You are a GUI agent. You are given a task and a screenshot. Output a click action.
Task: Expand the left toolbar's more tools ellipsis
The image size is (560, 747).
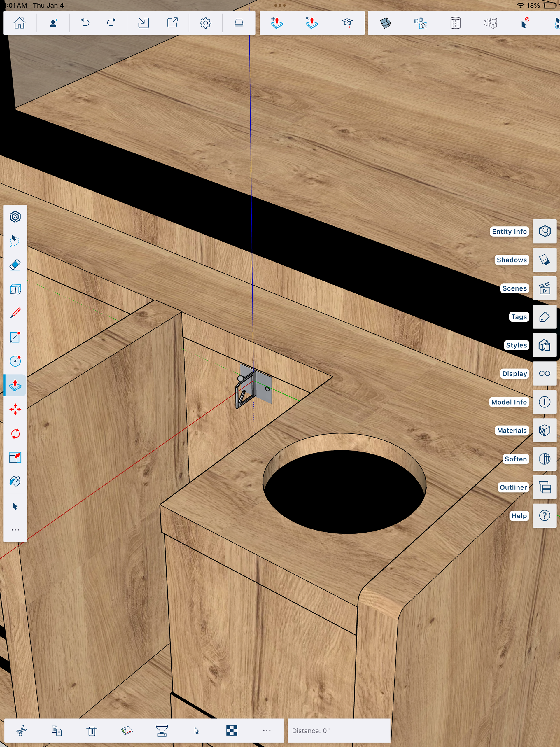[15, 530]
